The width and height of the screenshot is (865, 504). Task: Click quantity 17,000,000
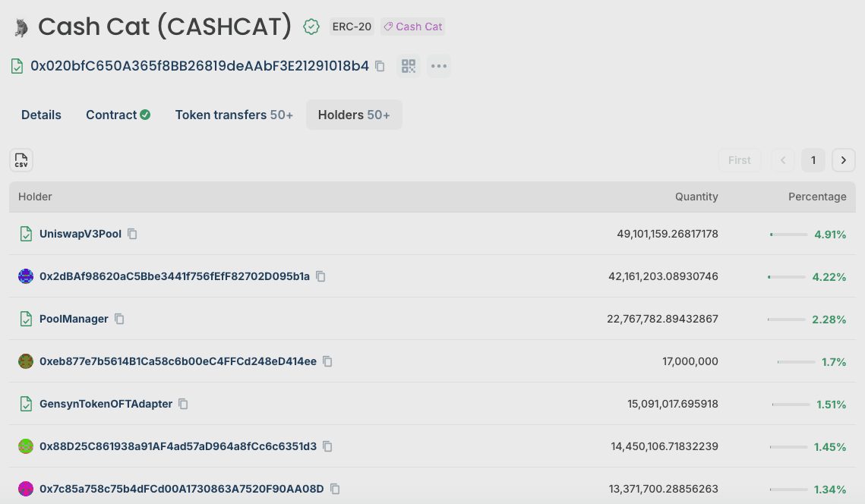tap(690, 361)
